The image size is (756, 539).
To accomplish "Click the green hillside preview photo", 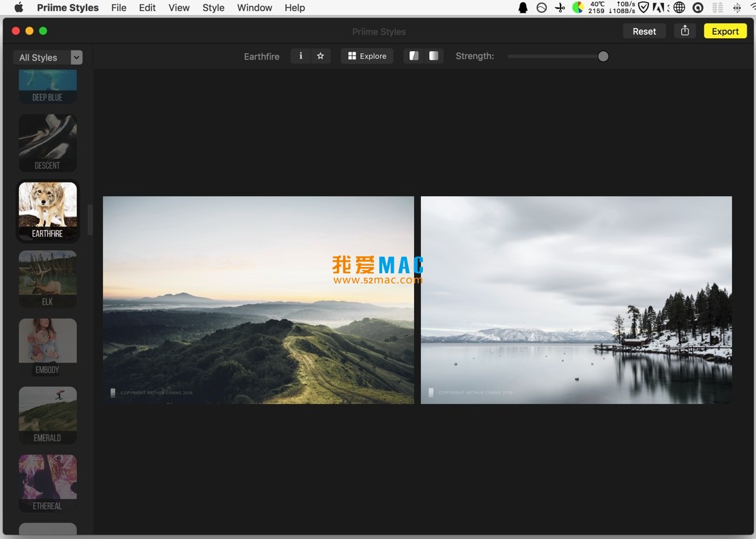I will [258, 300].
